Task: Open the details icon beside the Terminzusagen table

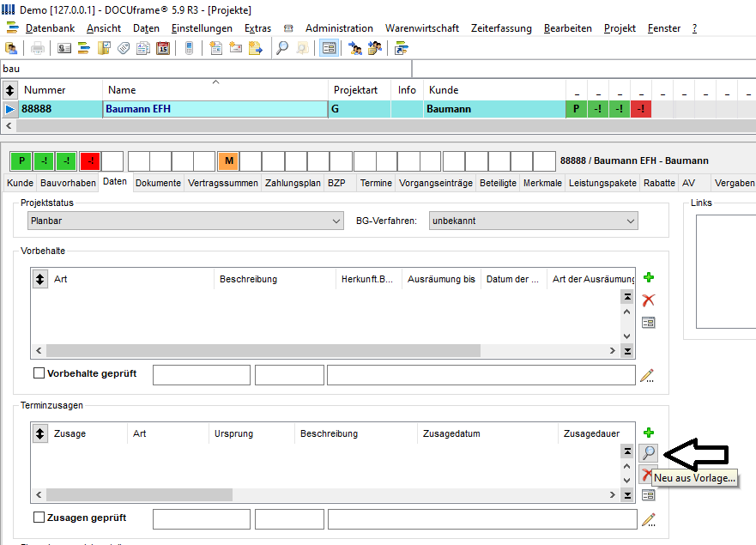Action: (x=649, y=495)
